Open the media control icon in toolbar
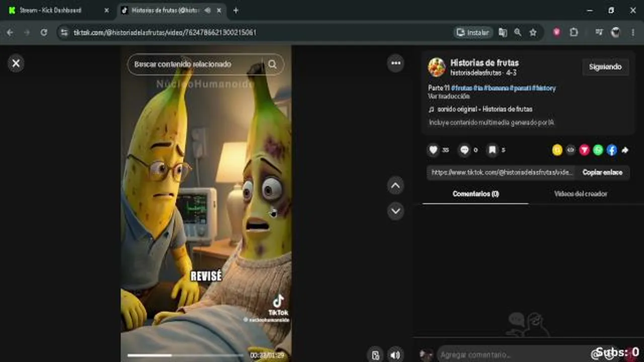This screenshot has width=644, height=362. click(599, 32)
